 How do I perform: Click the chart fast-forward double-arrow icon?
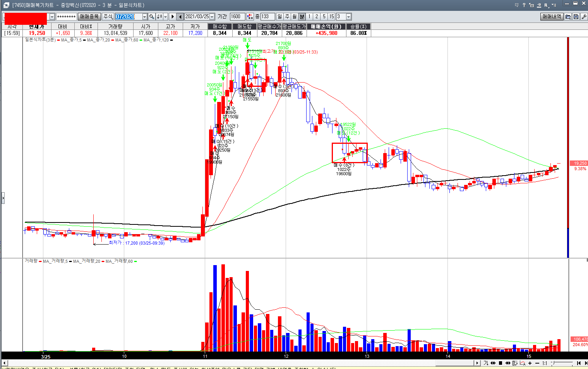508,363
